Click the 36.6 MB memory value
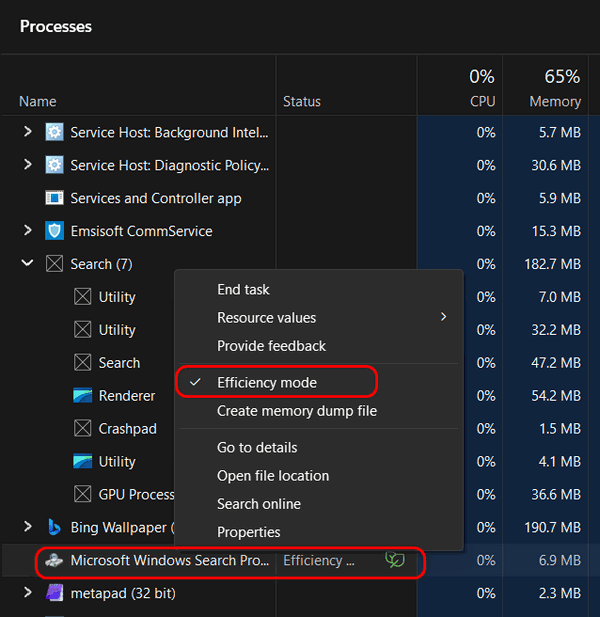The width and height of the screenshot is (600, 617). point(556,494)
